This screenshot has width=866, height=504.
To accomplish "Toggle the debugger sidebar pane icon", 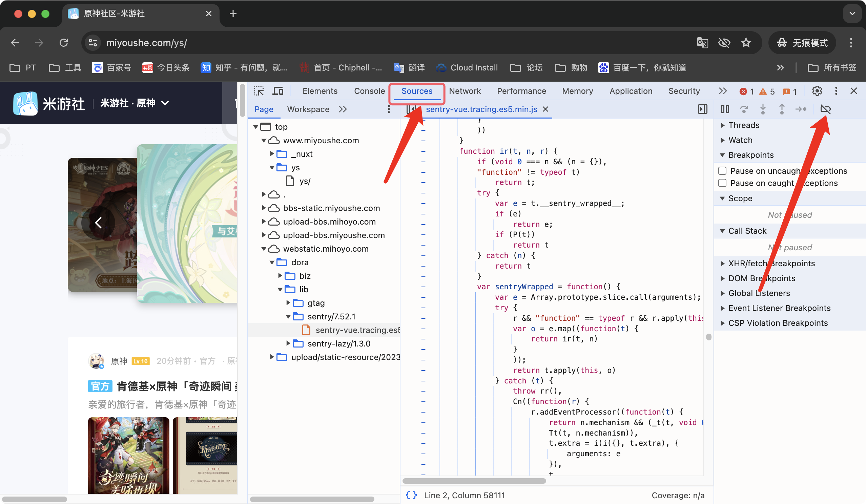I will [x=703, y=109].
